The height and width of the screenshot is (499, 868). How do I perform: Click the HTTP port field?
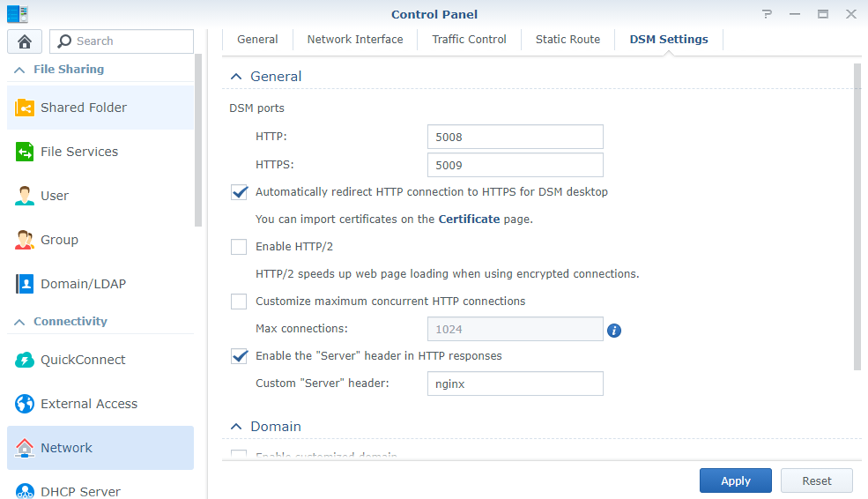click(x=515, y=137)
